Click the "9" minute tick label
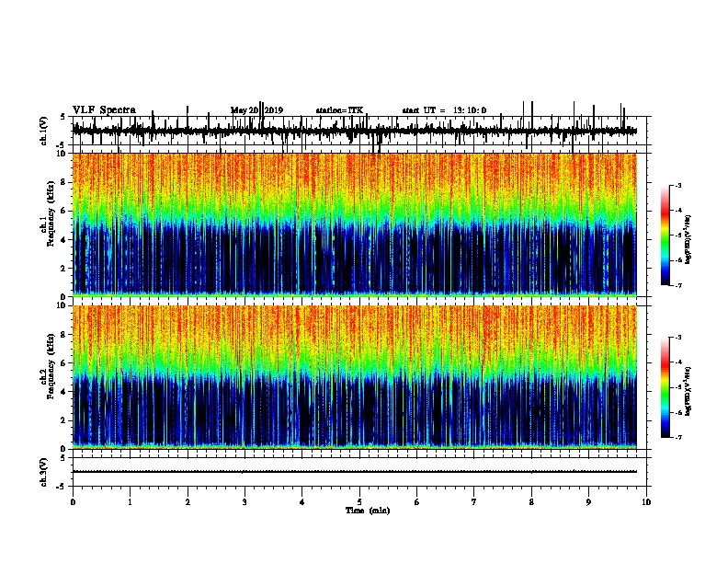The image size is (728, 563). pos(588,502)
